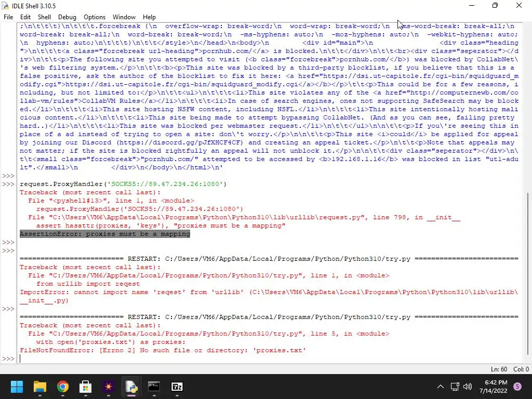This screenshot has width=532, height=399.
Task: Close the IDLE Shell window
Action: (519, 6)
